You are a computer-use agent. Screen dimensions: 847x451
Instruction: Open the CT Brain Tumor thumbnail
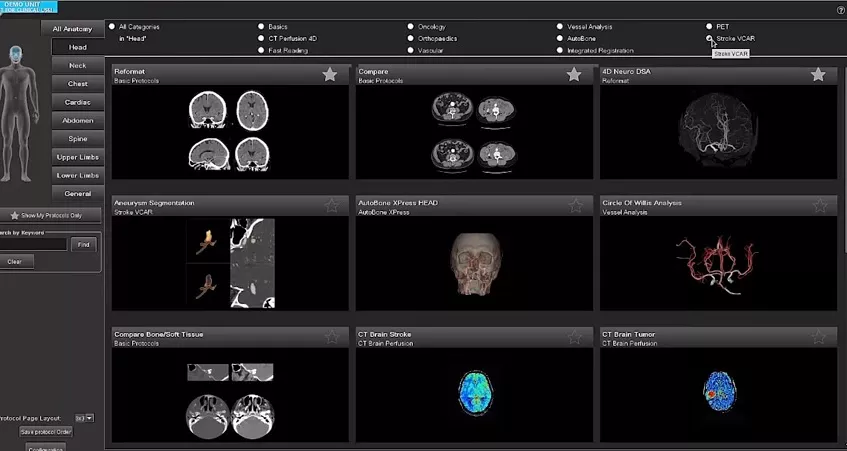[x=718, y=392]
